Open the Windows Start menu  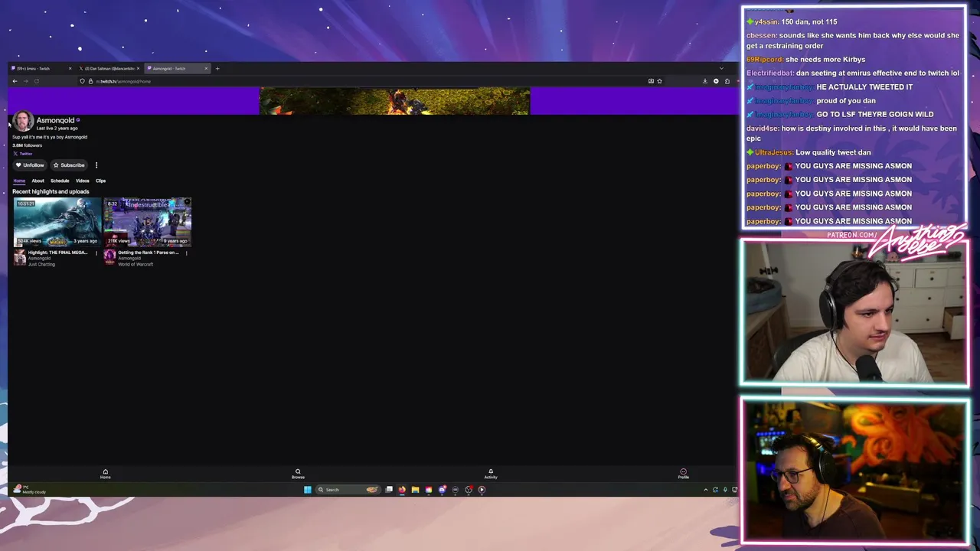click(308, 490)
